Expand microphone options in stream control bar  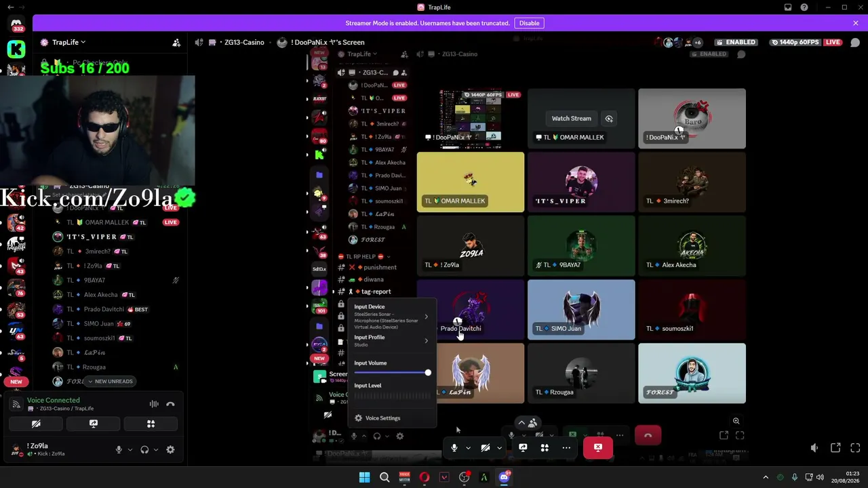(x=468, y=448)
